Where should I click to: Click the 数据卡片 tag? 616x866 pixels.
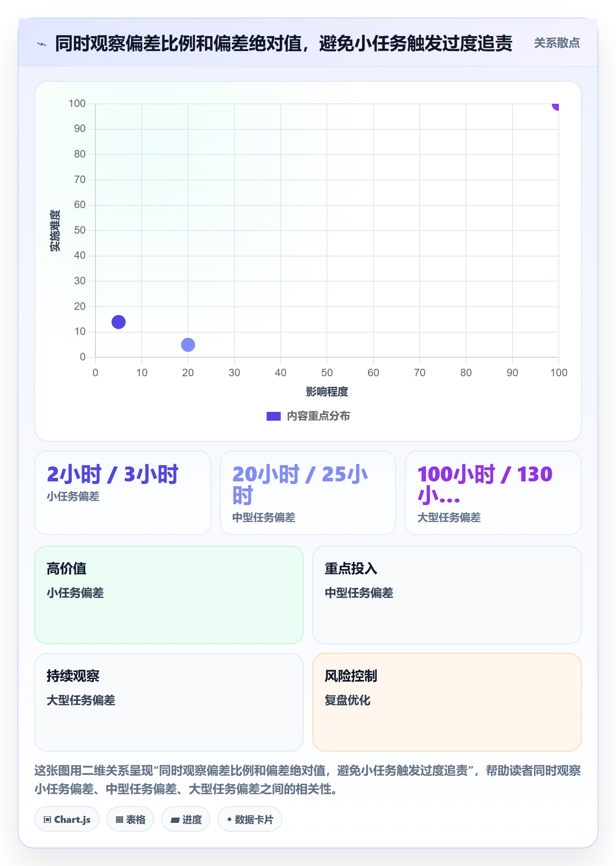click(250, 819)
